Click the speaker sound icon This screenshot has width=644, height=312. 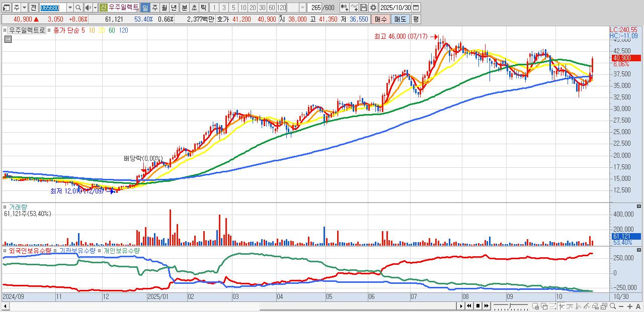tap(88, 8)
